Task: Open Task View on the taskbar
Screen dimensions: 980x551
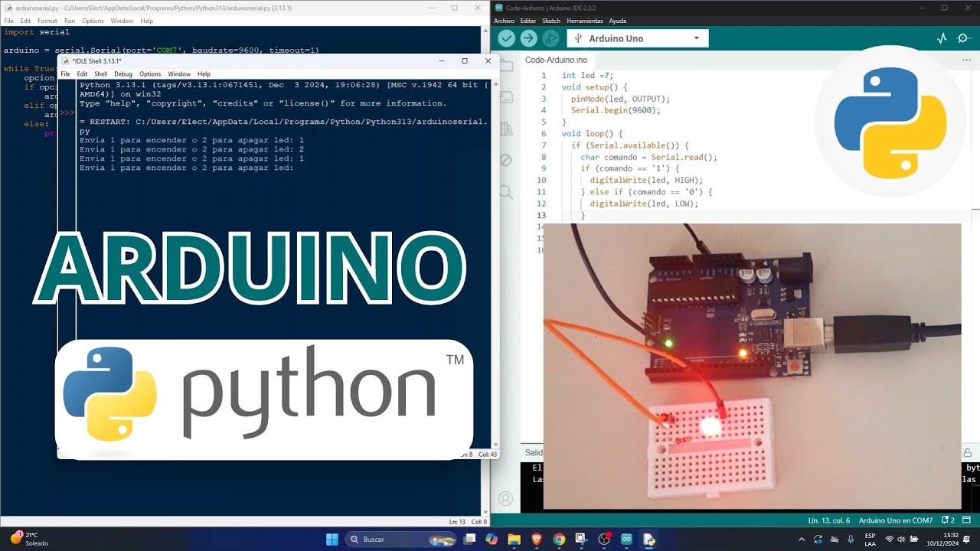Action: point(469,540)
